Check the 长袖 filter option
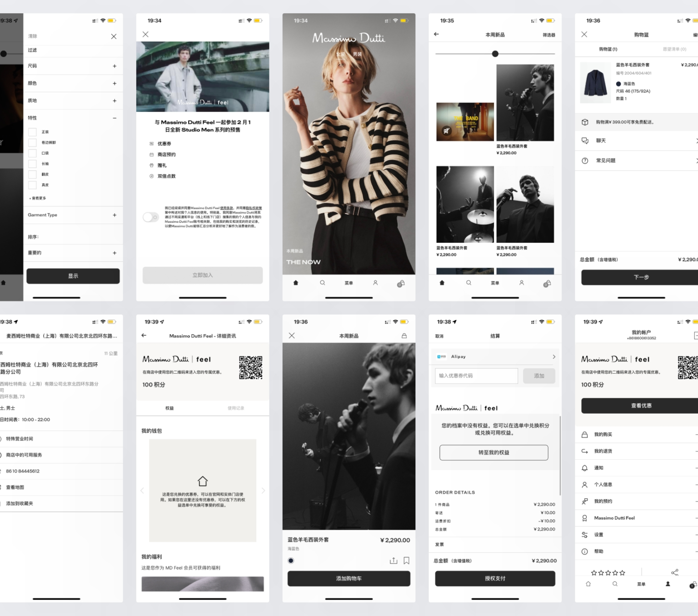The width and height of the screenshot is (698, 616). click(32, 164)
